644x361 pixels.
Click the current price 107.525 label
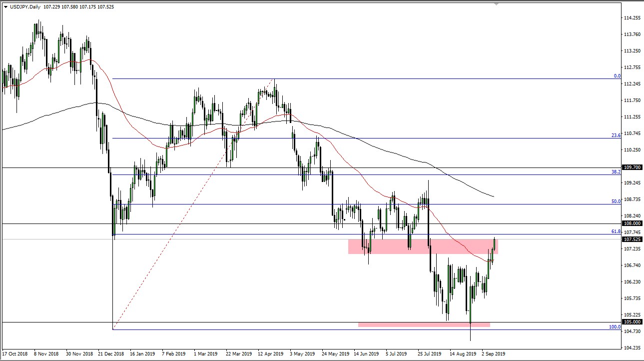[x=632, y=239]
